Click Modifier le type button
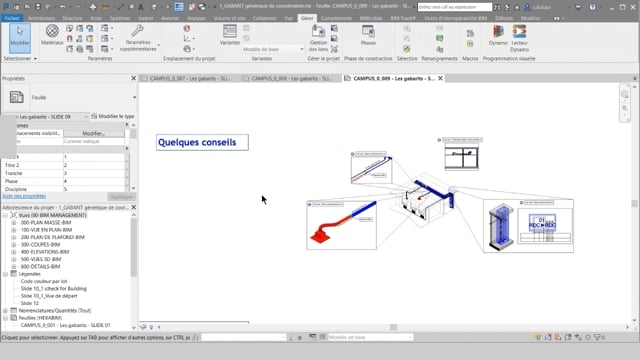640x360 pixels. coord(113,116)
